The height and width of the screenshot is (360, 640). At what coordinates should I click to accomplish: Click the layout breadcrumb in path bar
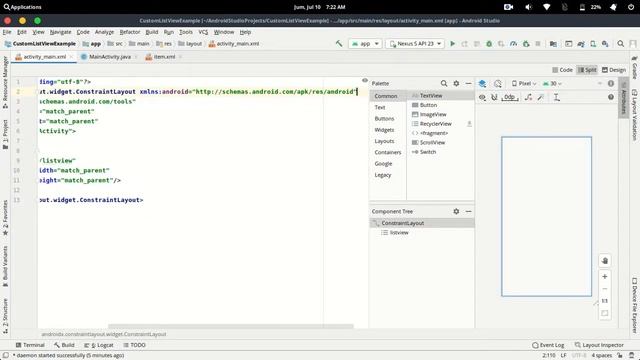pos(190,44)
